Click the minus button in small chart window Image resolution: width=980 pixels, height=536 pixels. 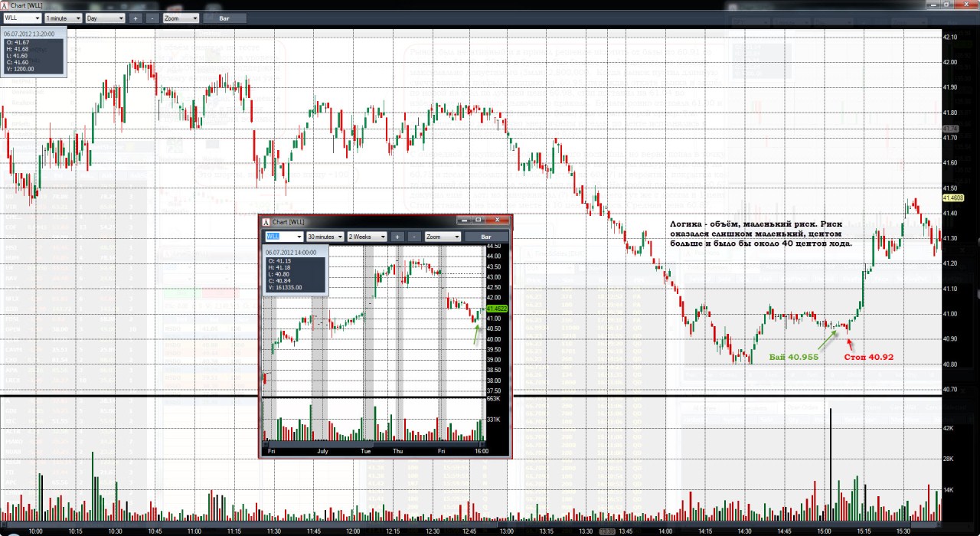[x=413, y=237]
